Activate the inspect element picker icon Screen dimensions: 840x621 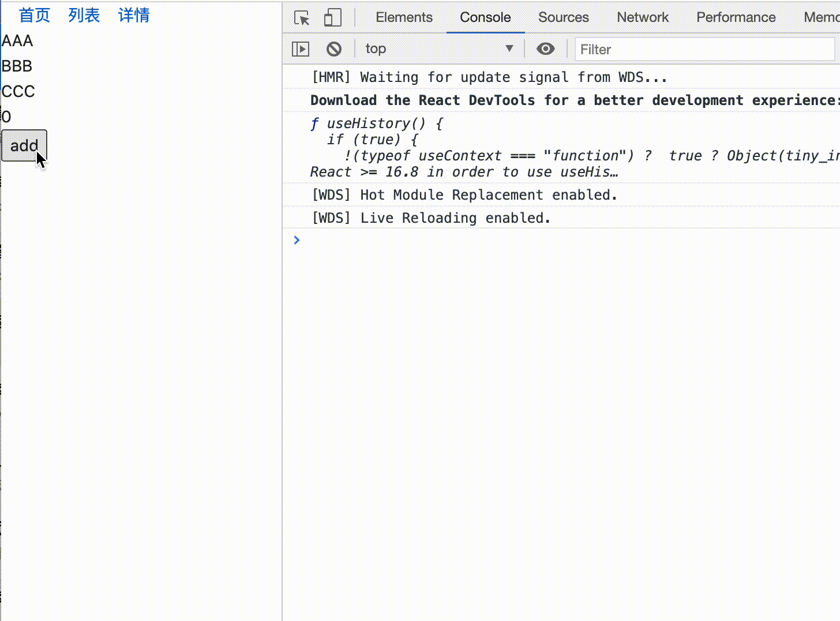(x=302, y=18)
